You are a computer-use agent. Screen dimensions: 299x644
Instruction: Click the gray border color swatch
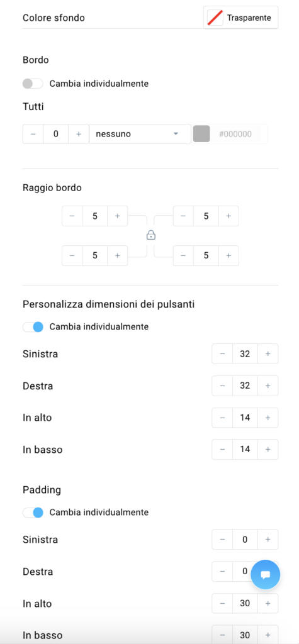click(x=201, y=134)
